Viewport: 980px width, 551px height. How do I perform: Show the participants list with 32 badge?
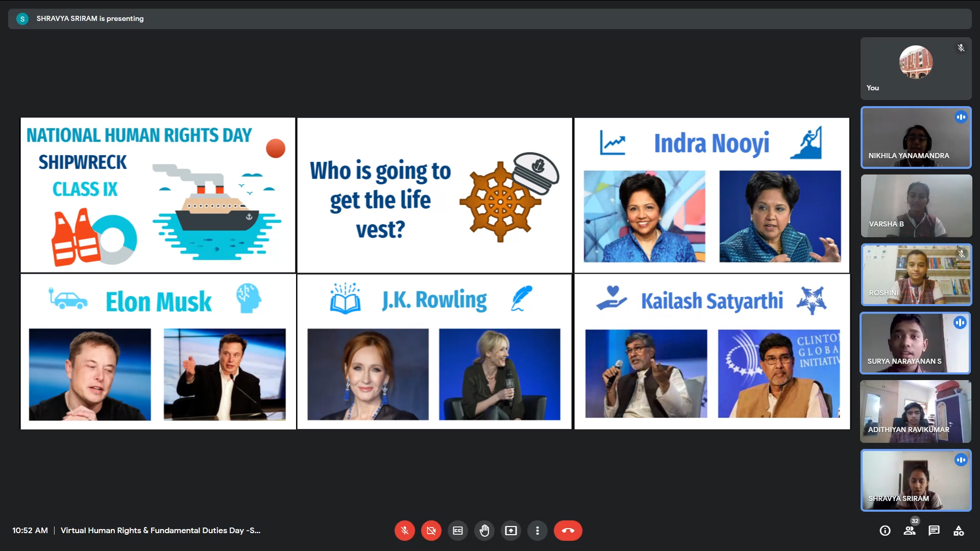[910, 531]
